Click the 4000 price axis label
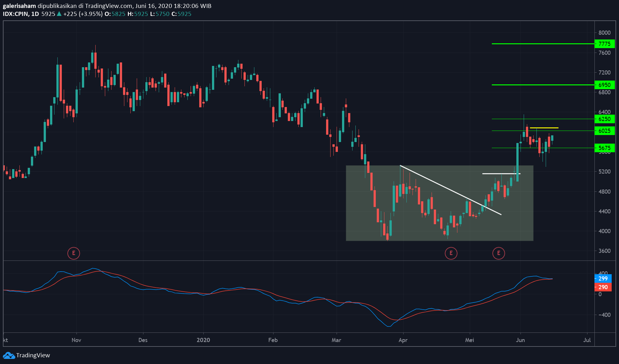Screen dimensions: 619x364 (604, 231)
